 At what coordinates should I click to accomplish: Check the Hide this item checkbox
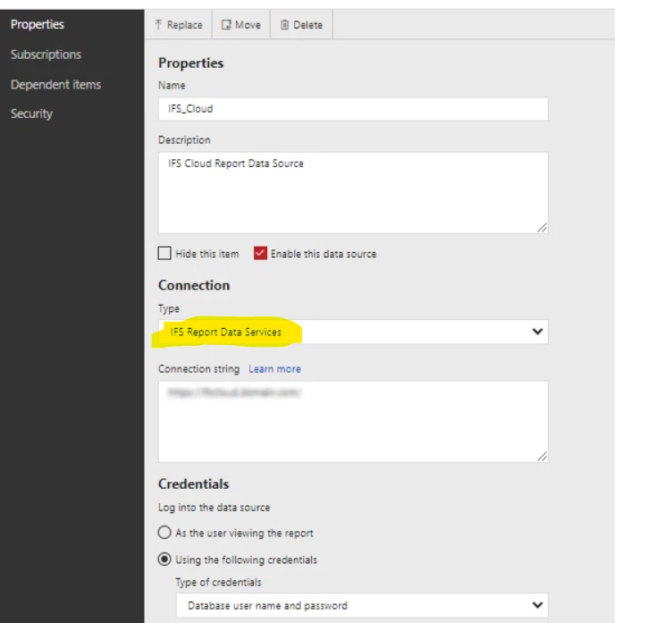(164, 254)
